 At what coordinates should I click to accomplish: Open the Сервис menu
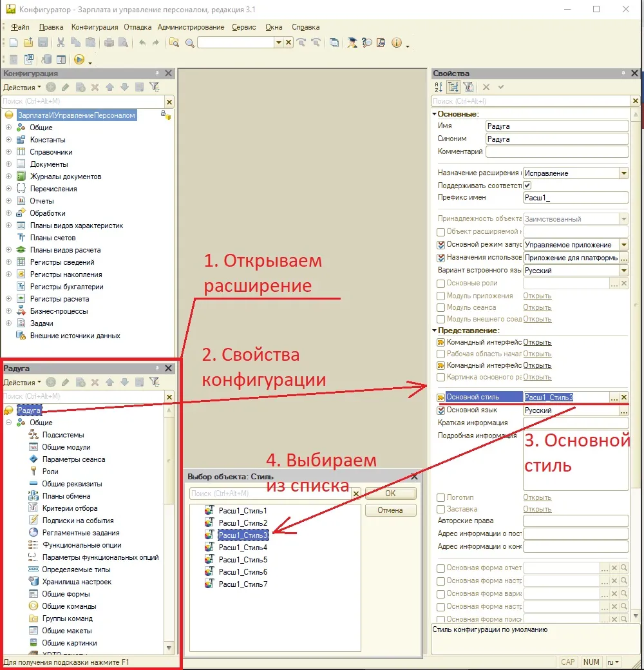[244, 27]
